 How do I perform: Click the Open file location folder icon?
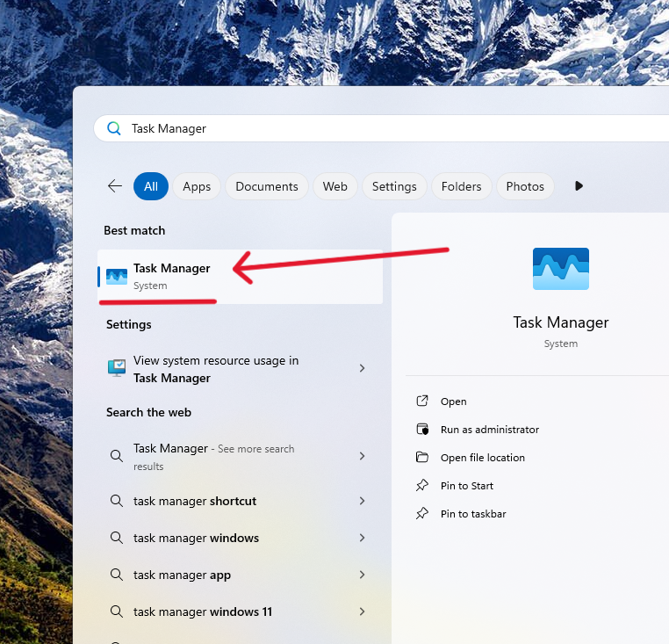point(422,457)
